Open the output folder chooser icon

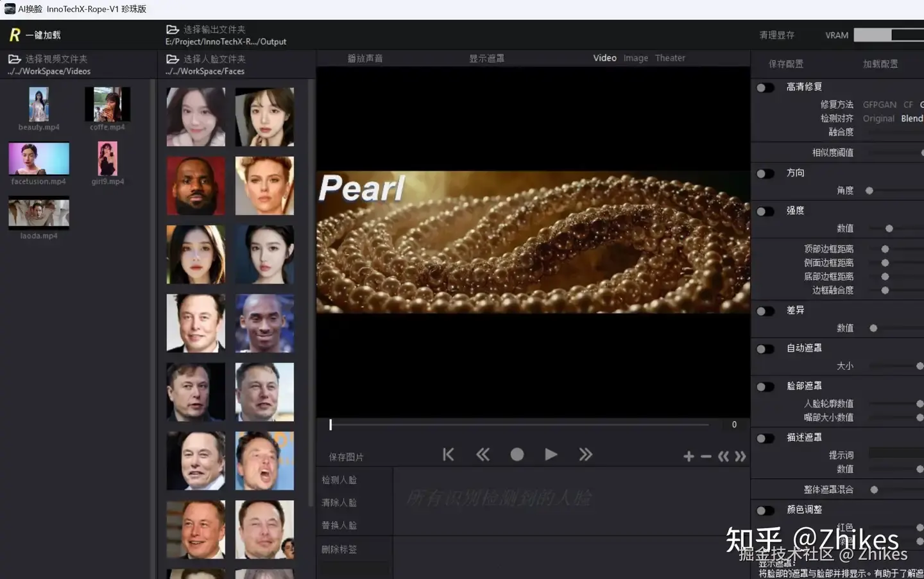point(172,30)
